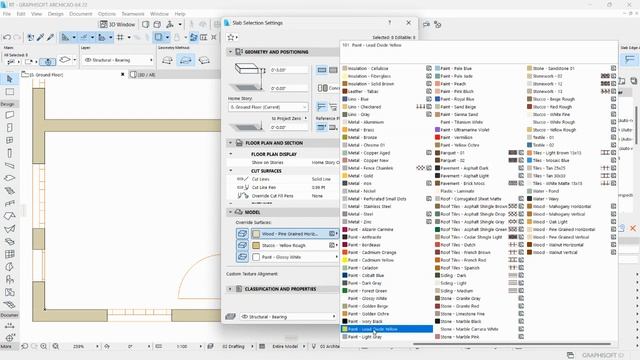Open the Edit menu
The height and width of the screenshot is (360, 640).
tap(21, 14)
